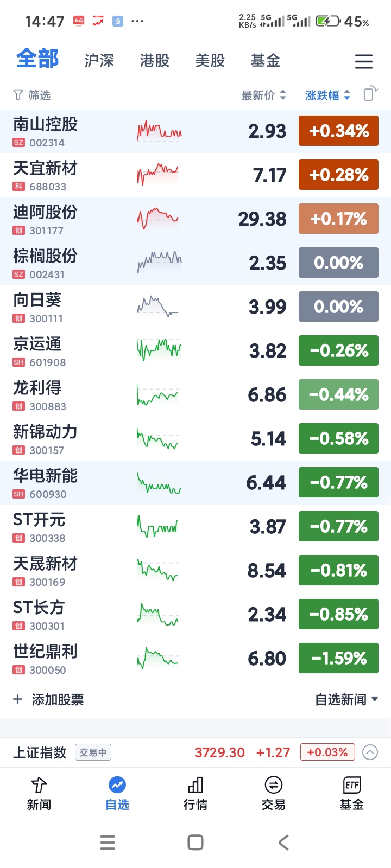Open the 新闻 icon in bottom bar
The height and width of the screenshot is (868, 391).
pyautogui.click(x=39, y=785)
